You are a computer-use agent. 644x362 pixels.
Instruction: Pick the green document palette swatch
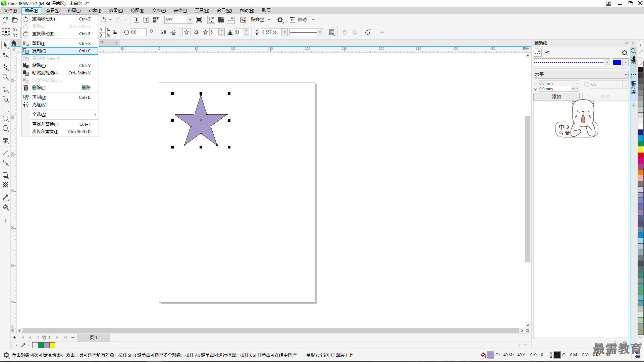(x=41, y=345)
